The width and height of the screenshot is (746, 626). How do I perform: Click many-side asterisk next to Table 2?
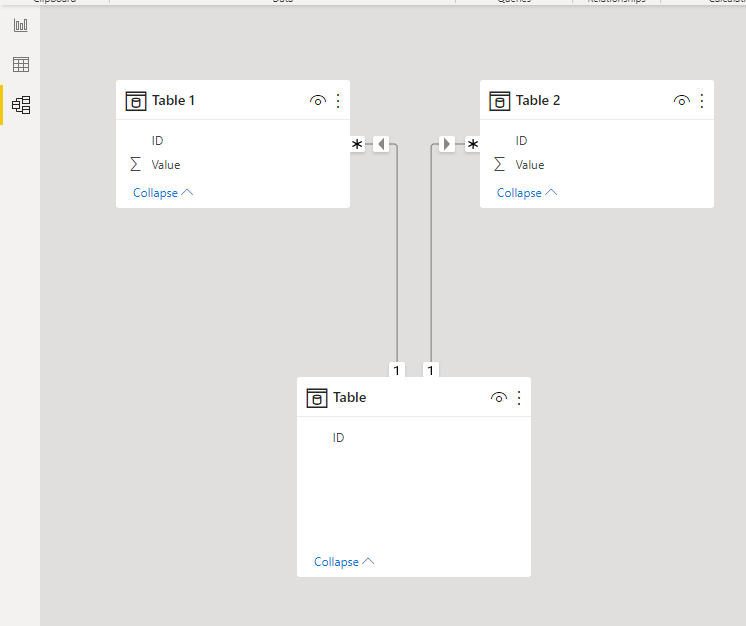pyautogui.click(x=472, y=144)
